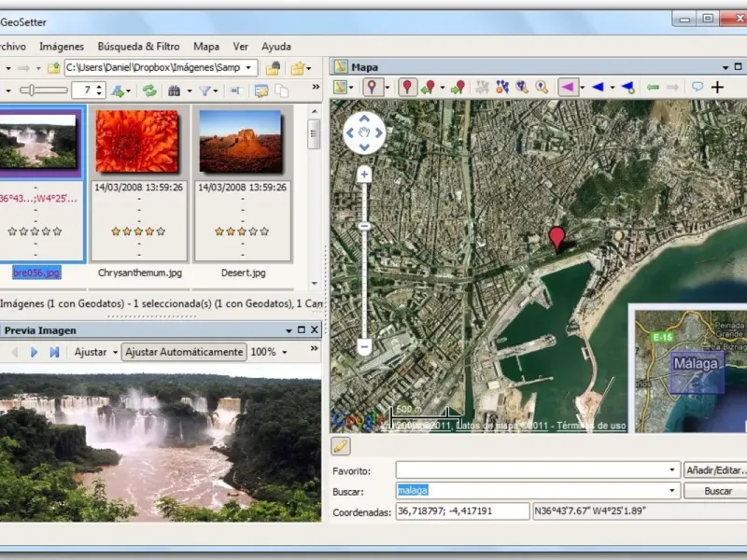Click the map pan control hand
Image resolution: width=747 pixels, height=560 pixels.
tap(364, 133)
